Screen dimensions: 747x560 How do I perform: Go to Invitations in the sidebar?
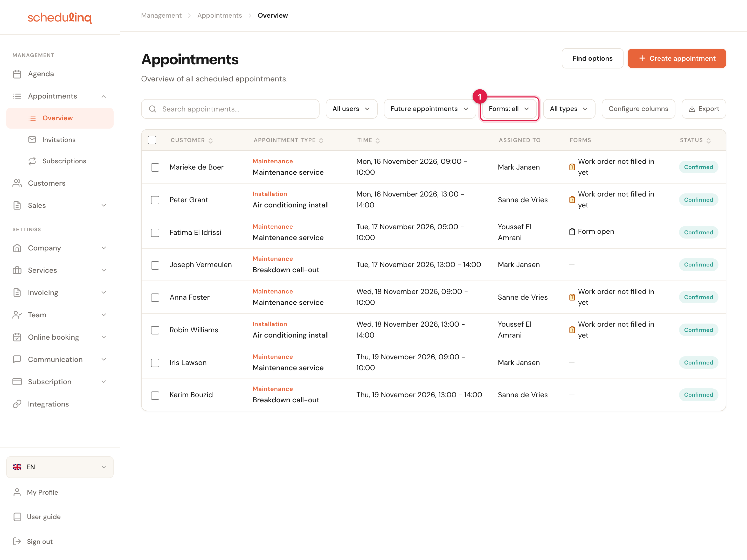(x=60, y=140)
